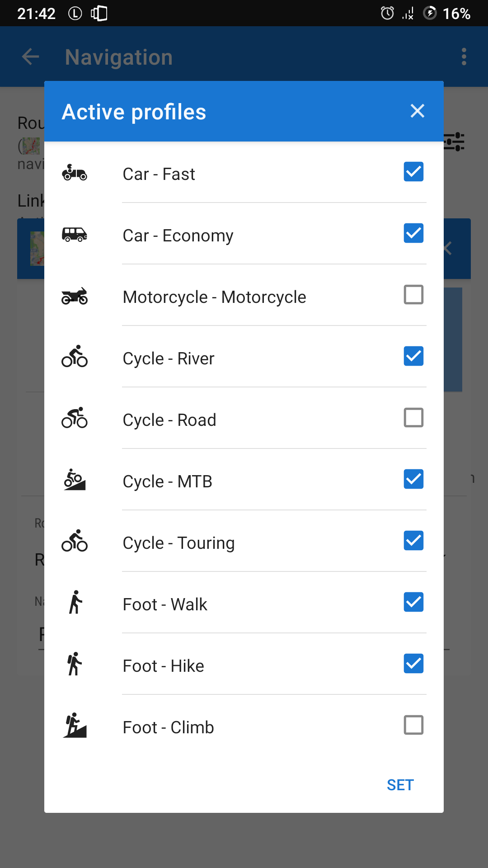Close the Active profiles dialog
488x868 pixels.
pos(417,111)
